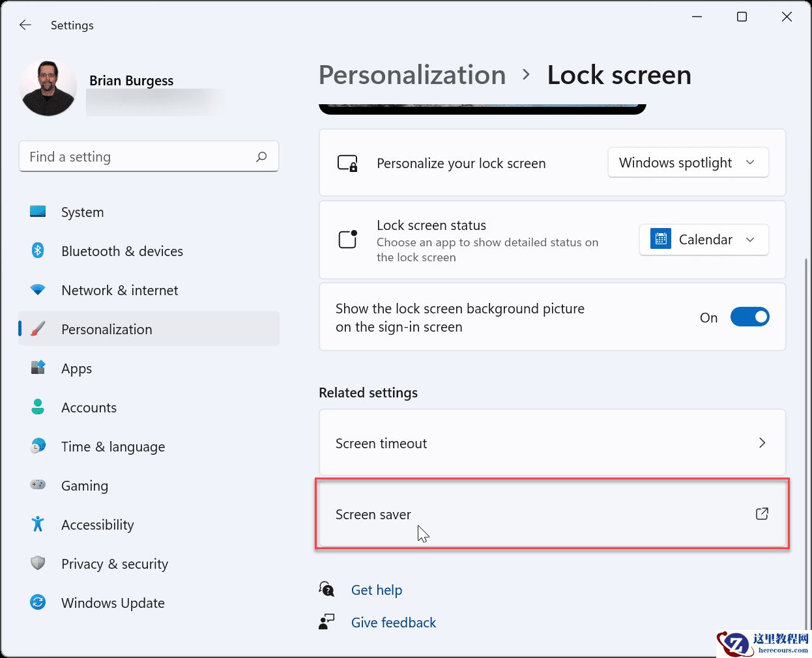
Task: Toggle lock screen background picture on sign-in screen
Action: point(750,317)
